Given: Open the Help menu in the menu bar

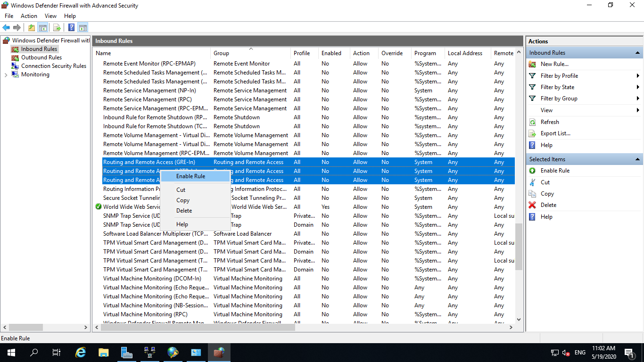Looking at the screenshot, I should [x=70, y=16].
